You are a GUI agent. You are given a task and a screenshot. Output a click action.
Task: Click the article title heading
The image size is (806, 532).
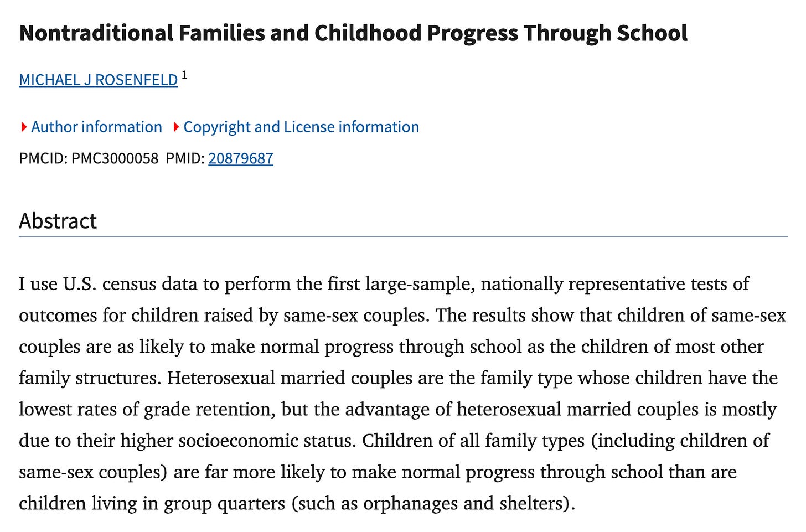[353, 34]
